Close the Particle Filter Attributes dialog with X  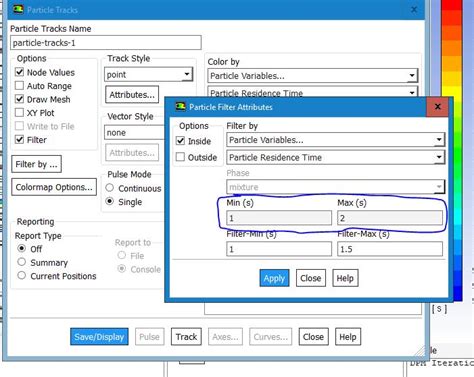(x=438, y=107)
